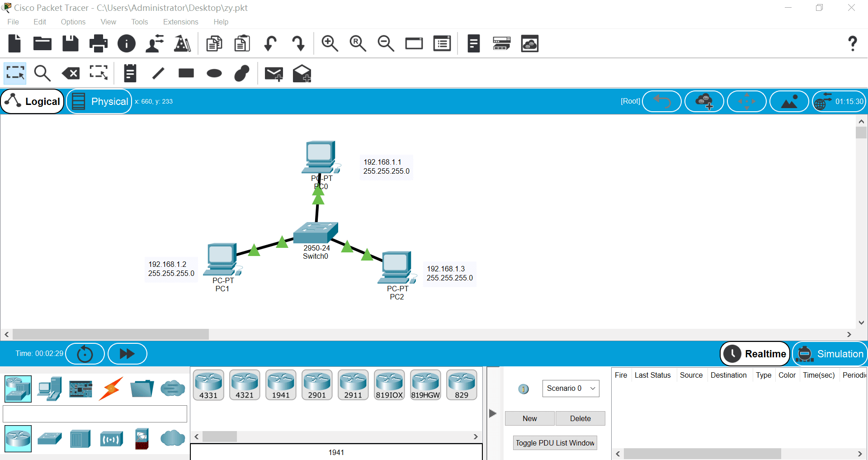Viewport: 868px width, 460px height.
Task: Open the View menu
Action: (x=108, y=22)
